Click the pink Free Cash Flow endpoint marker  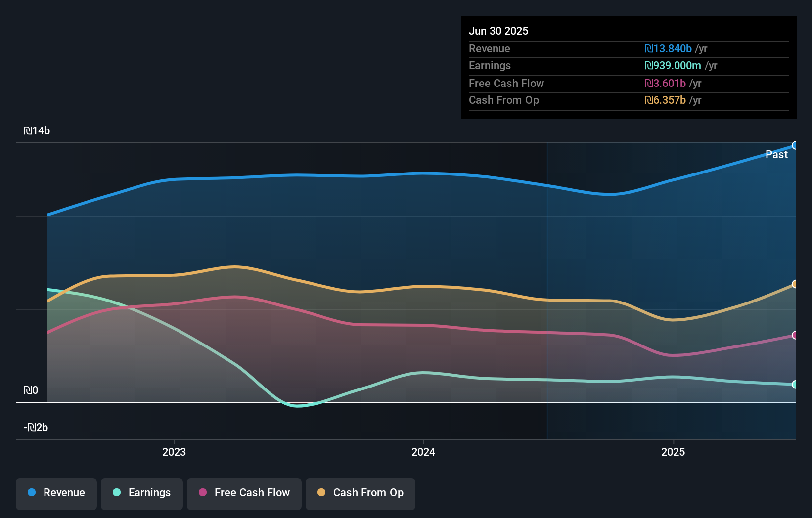(x=795, y=335)
